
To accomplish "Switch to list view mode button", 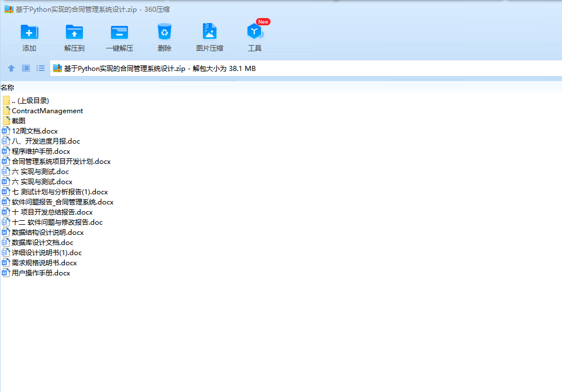I will point(41,68).
